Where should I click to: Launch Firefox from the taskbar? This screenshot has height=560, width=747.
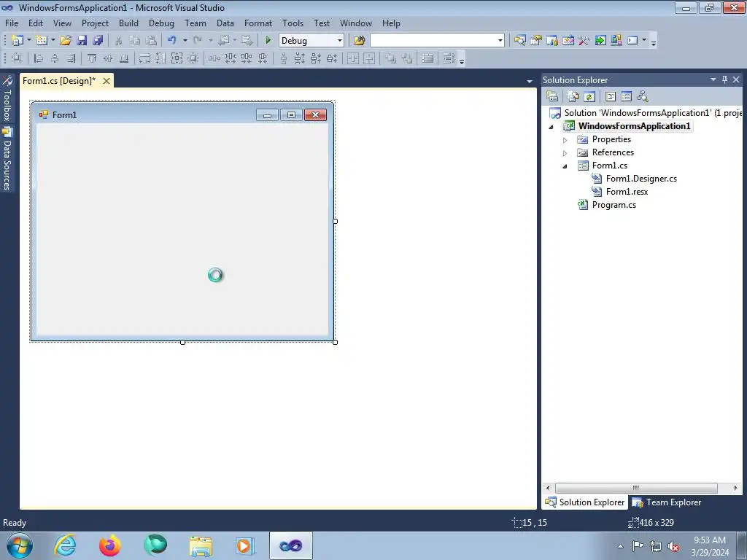coord(110,545)
